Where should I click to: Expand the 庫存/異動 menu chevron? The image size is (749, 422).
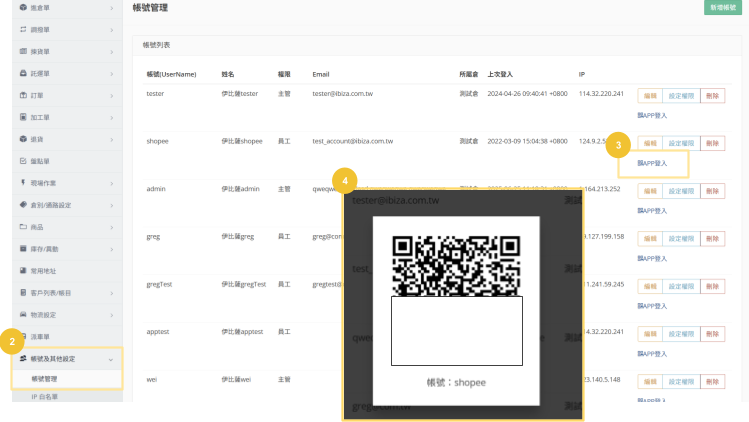(x=111, y=249)
